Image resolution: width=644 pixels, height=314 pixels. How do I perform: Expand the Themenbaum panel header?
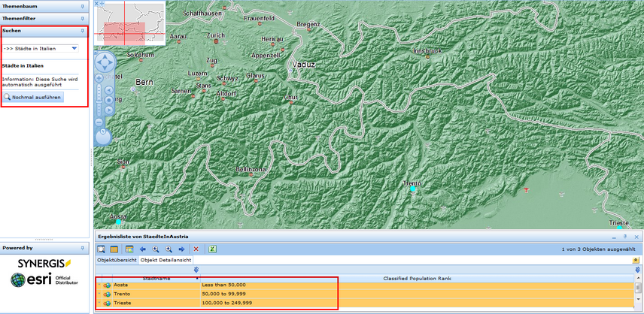(x=44, y=7)
